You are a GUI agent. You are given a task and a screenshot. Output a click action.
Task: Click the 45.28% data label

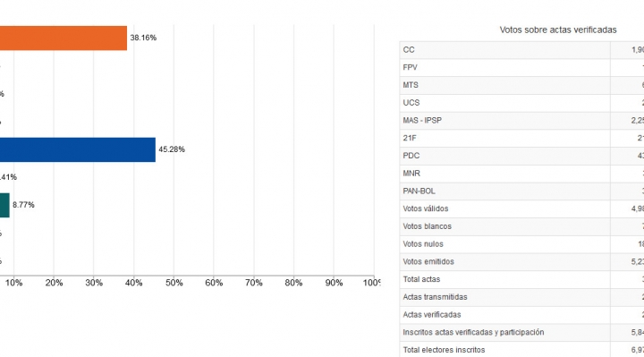click(x=172, y=149)
